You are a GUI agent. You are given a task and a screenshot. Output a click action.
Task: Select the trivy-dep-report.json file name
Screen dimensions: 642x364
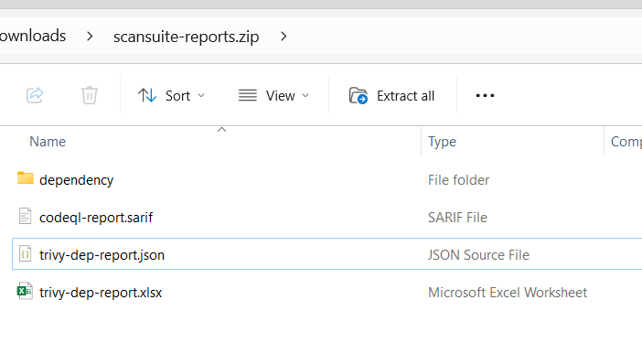pyautogui.click(x=102, y=255)
